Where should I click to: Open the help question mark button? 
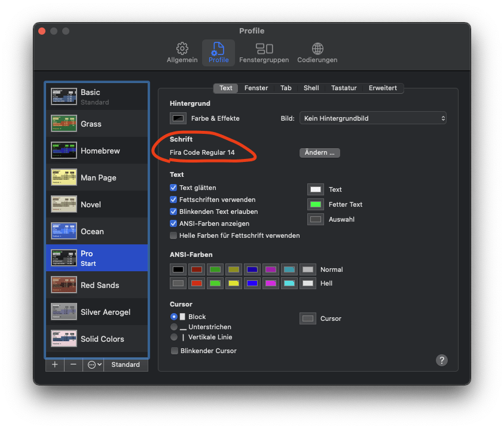(x=441, y=360)
